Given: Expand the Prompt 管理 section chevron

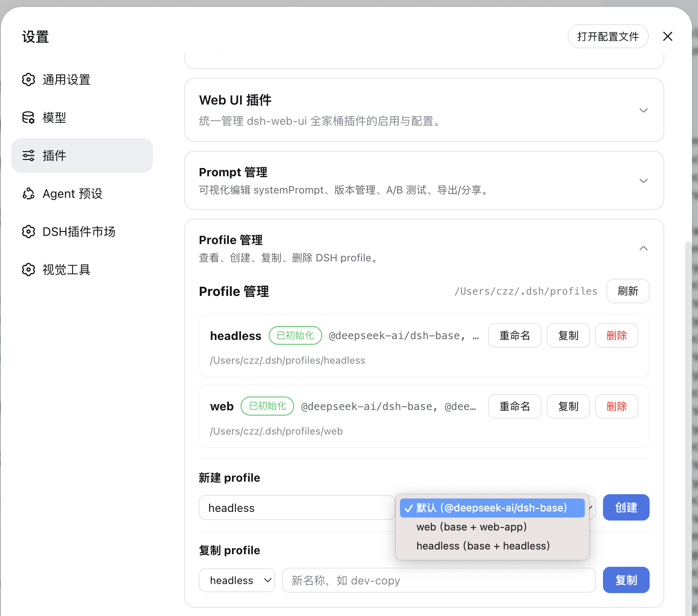Looking at the screenshot, I should (644, 181).
